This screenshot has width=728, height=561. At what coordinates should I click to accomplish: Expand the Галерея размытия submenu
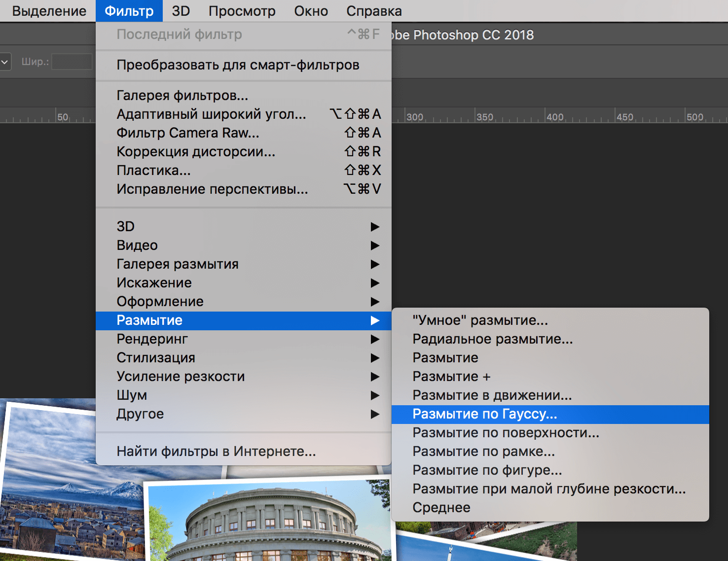[x=177, y=264]
